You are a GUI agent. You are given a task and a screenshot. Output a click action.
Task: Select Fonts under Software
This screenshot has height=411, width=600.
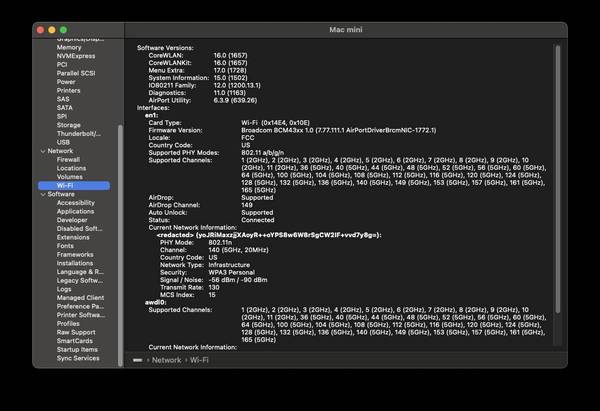(65, 246)
